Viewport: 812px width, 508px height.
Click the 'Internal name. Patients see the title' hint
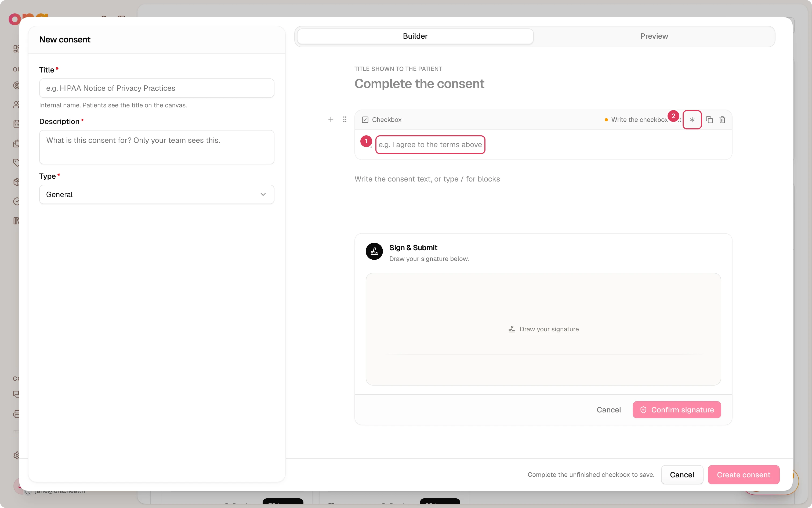[x=113, y=105]
